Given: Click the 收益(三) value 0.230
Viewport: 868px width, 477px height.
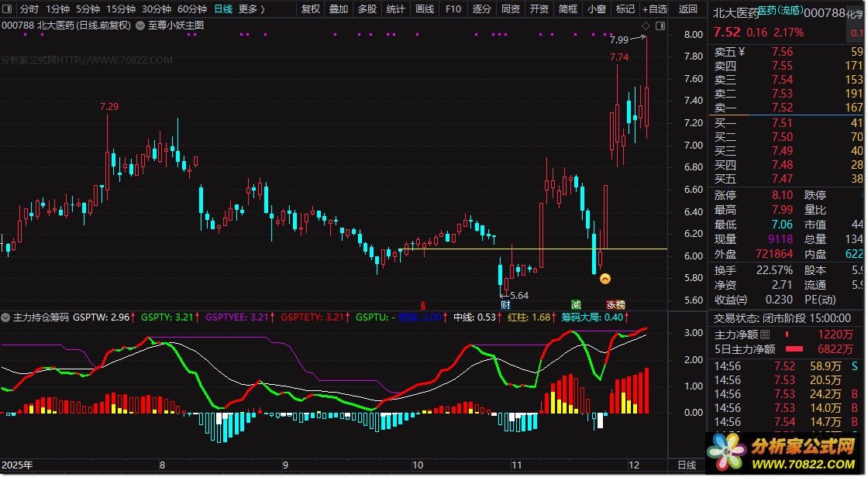Looking at the screenshot, I should tap(779, 300).
